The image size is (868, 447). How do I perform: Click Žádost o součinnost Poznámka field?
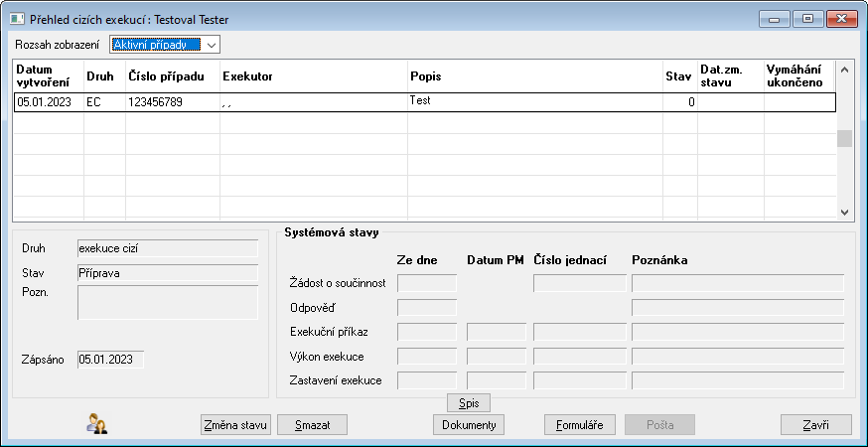coord(738,283)
